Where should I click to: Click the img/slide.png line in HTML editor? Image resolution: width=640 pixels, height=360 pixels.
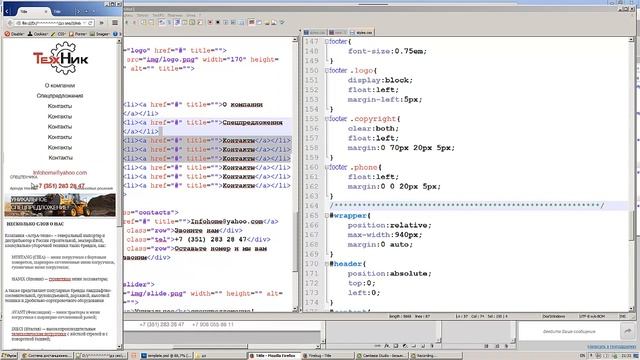point(203,293)
